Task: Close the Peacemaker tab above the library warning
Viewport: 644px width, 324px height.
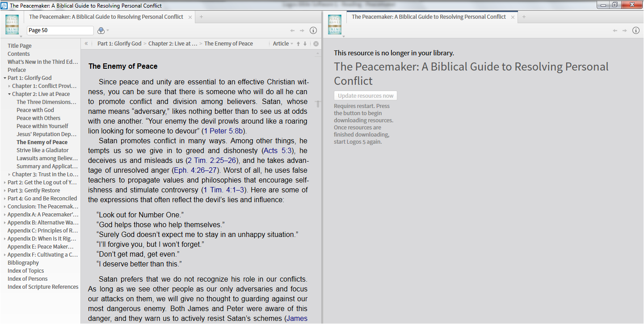Action: pyautogui.click(x=513, y=17)
